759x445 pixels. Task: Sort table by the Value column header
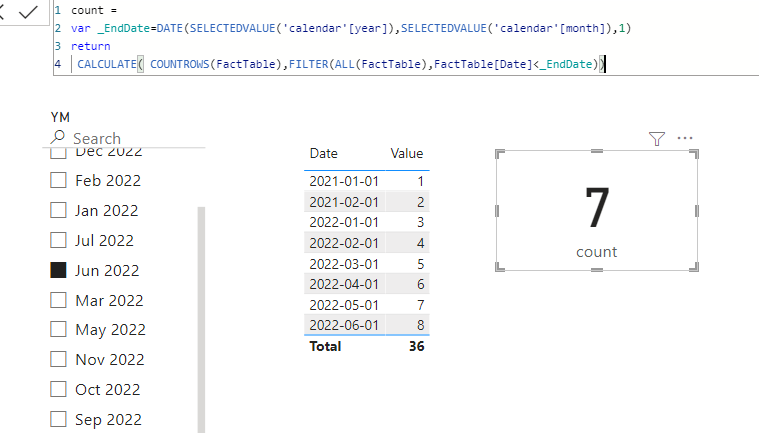pyautogui.click(x=407, y=153)
